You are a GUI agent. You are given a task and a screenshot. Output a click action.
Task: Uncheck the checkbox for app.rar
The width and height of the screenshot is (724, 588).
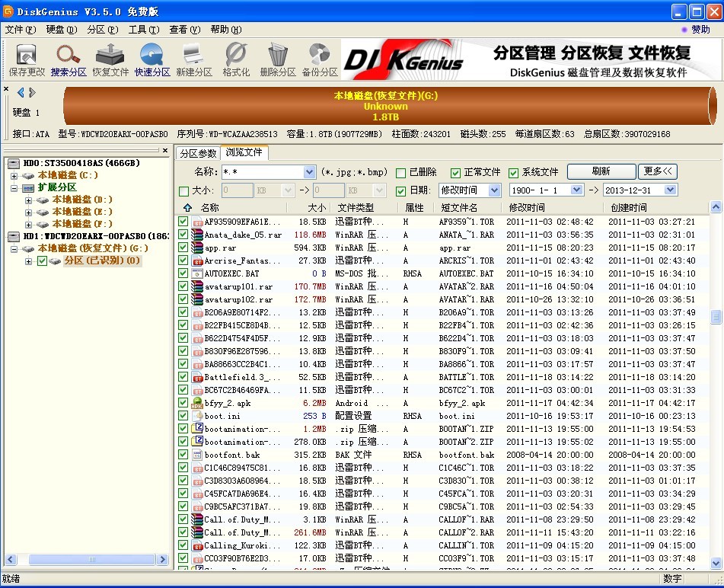183,247
